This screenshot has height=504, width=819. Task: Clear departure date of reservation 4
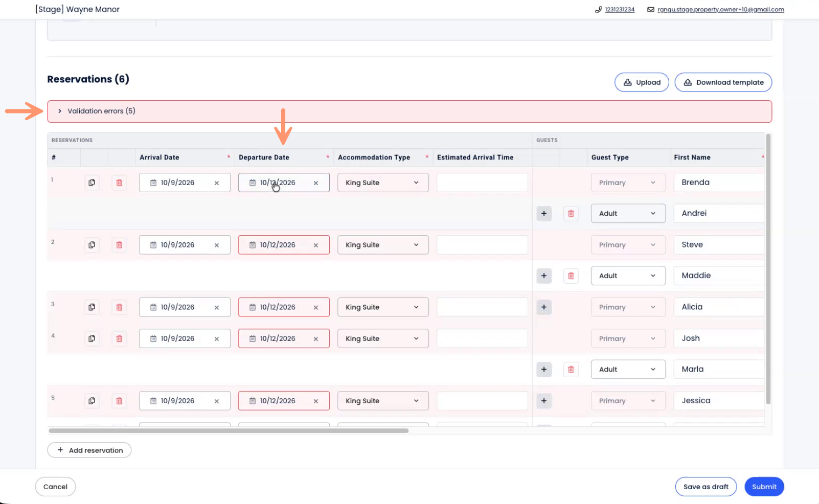(316, 338)
